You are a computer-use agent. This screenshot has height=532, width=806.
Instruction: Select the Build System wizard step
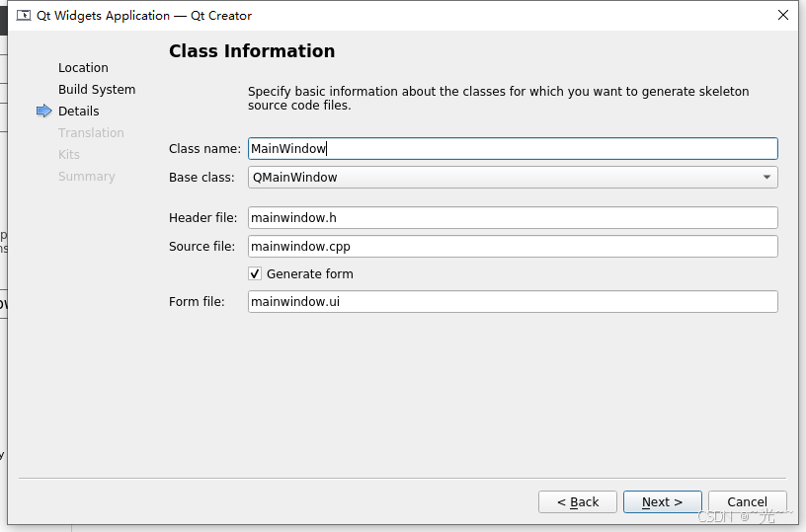click(97, 90)
